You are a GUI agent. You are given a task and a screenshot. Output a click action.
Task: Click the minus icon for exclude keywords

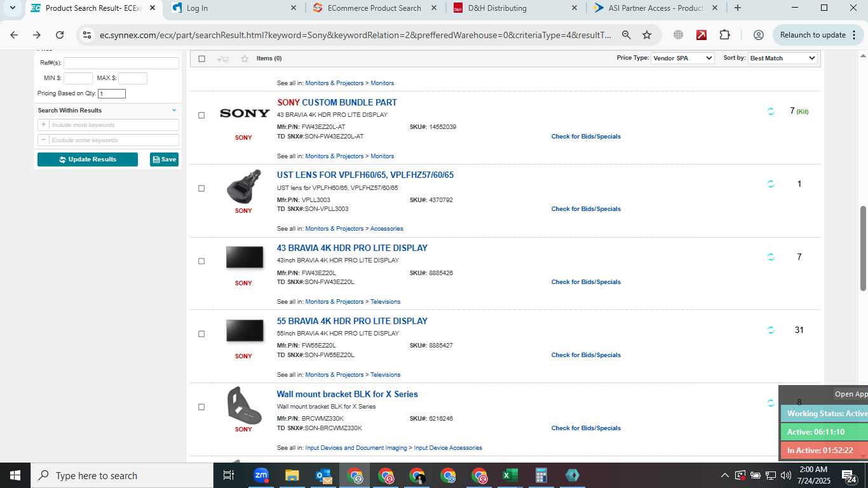(x=43, y=140)
